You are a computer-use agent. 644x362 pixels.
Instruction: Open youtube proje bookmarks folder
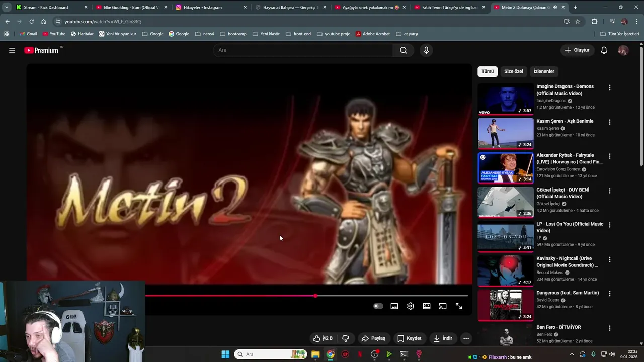[x=333, y=34]
